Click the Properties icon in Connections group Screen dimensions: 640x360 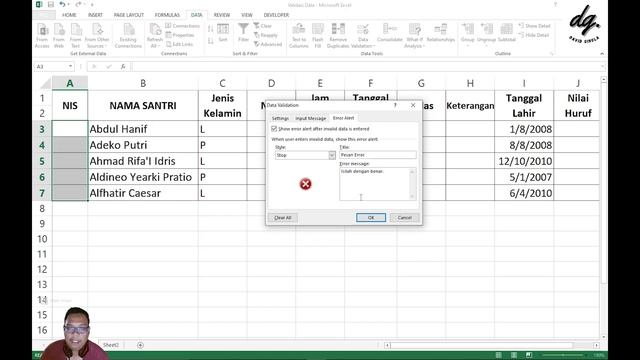pyautogui.click(x=180, y=35)
